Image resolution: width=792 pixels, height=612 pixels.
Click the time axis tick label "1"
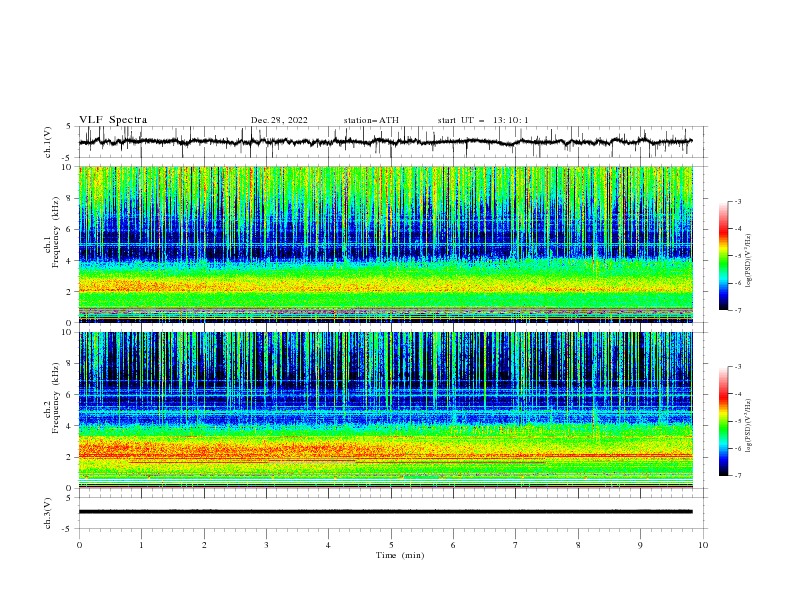(142, 545)
